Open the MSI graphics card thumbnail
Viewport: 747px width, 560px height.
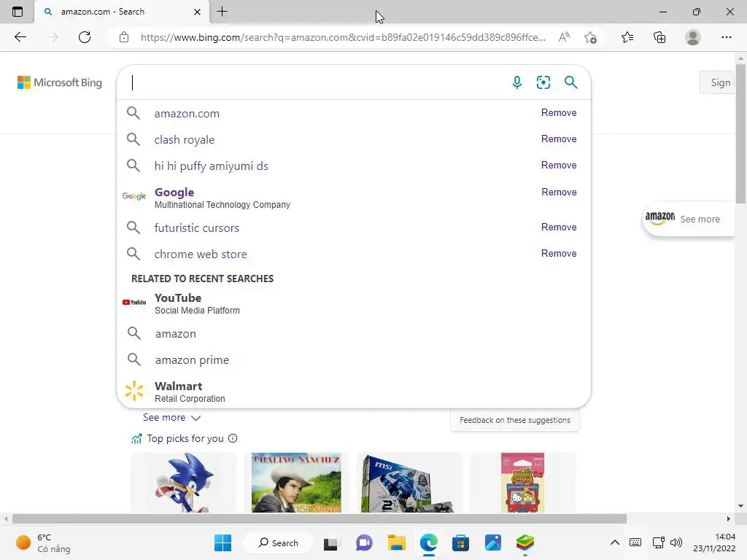[410, 483]
